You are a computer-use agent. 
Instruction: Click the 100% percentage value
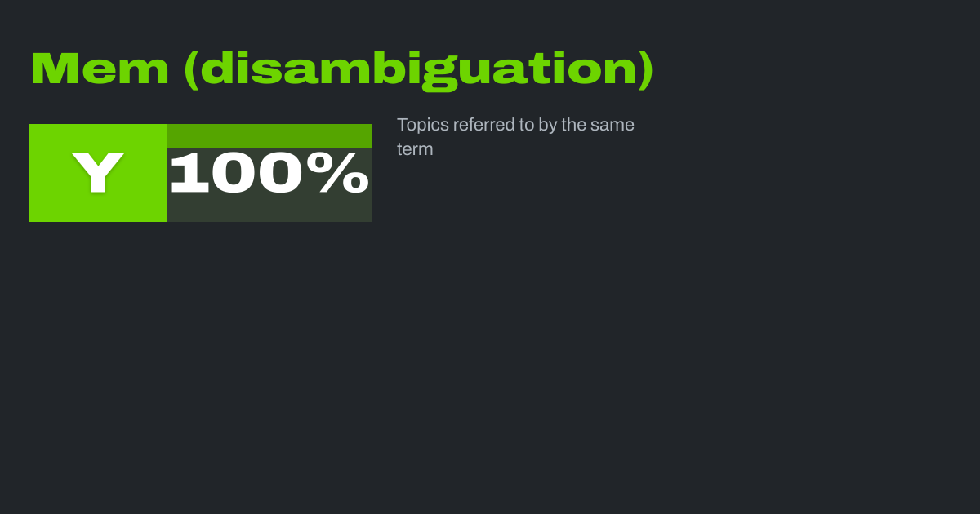coord(269,173)
